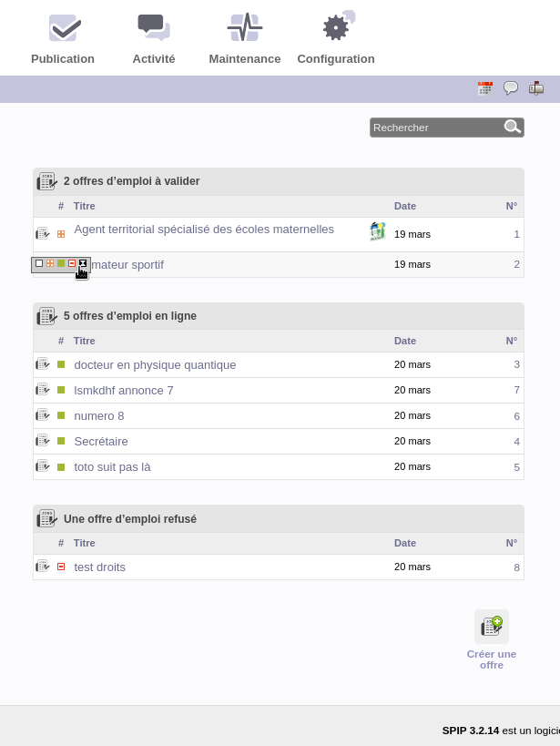Open the Secrétaire offer
The image size is (560, 746).
(x=101, y=442)
